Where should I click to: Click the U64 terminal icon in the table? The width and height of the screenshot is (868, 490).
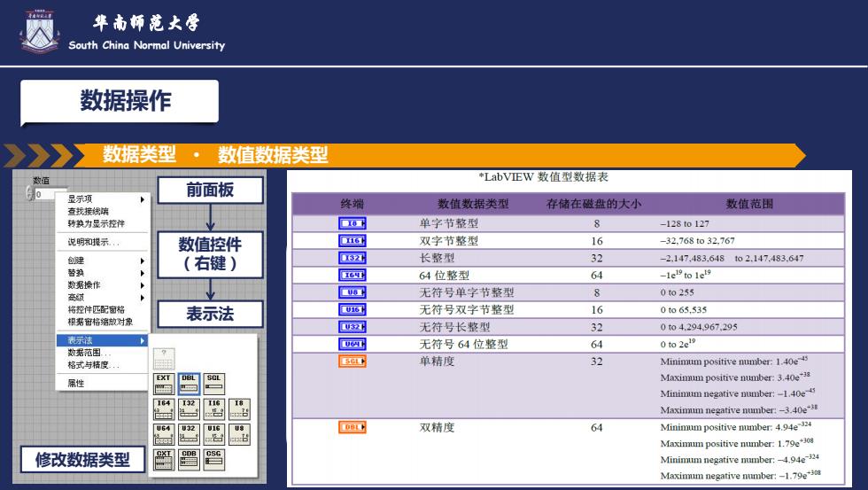[x=353, y=344]
